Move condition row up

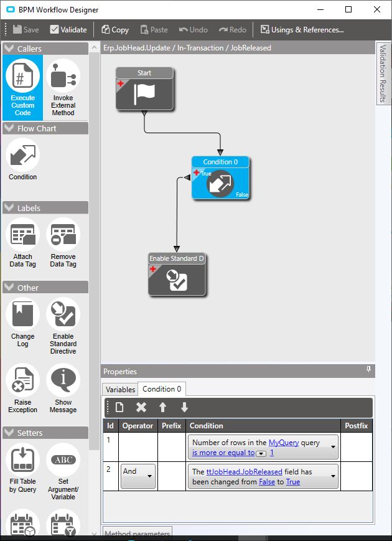click(x=163, y=408)
